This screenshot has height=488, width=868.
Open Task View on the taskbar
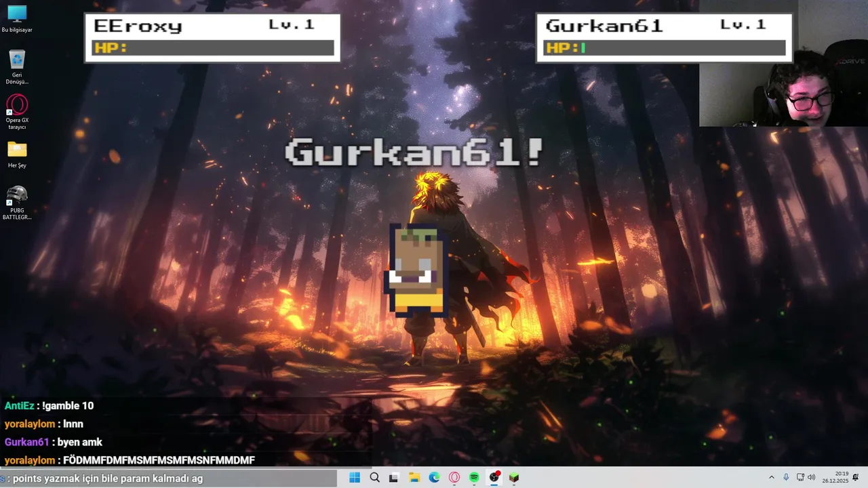394,478
